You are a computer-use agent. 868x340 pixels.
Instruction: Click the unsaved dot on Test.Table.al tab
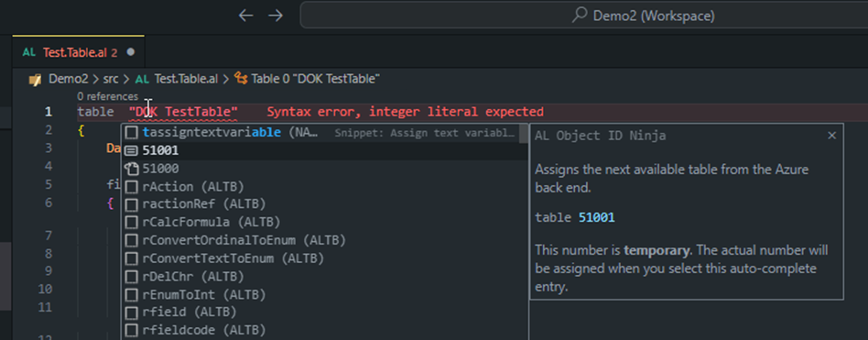click(x=131, y=52)
